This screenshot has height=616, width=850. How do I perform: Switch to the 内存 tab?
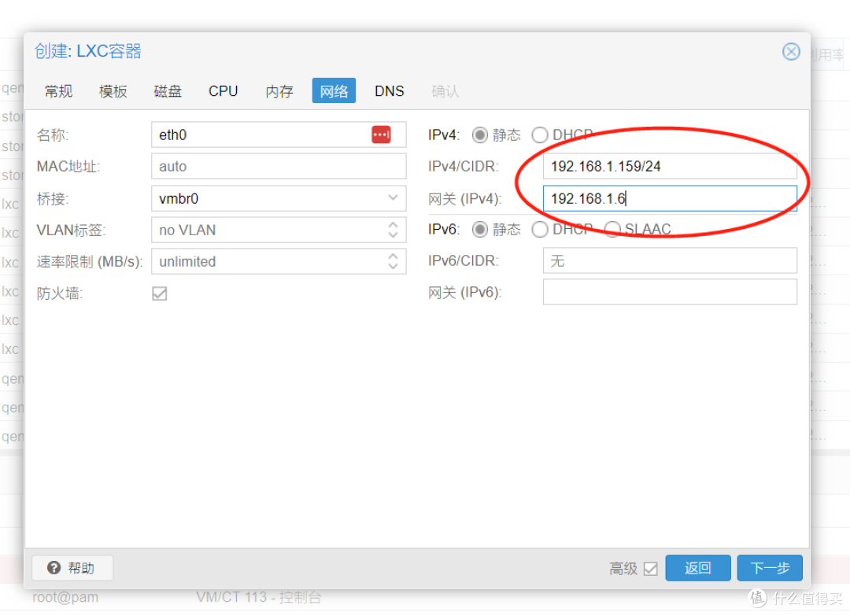tap(279, 90)
